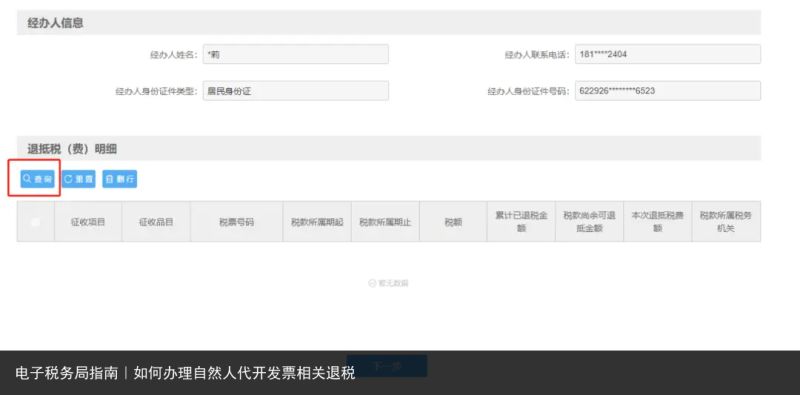The width and height of the screenshot is (800, 395).
Task: Focus the 经办人联系电话 phone field
Action: [668, 54]
